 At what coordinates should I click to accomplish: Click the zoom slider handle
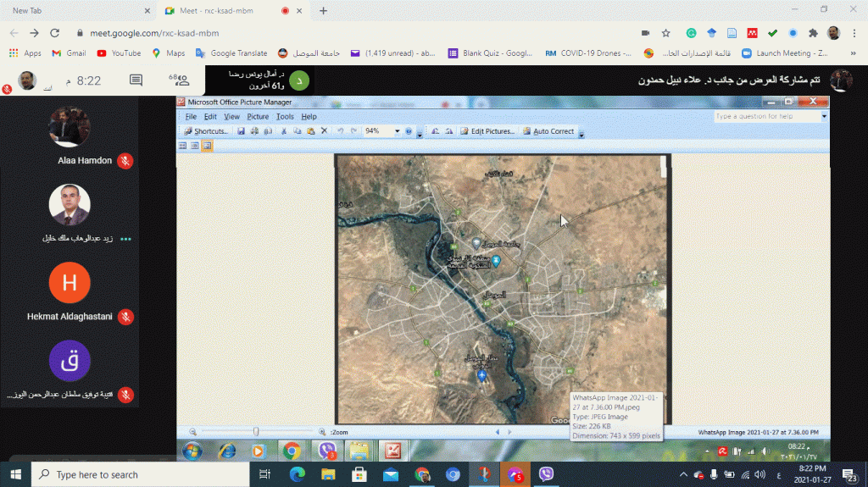click(256, 432)
